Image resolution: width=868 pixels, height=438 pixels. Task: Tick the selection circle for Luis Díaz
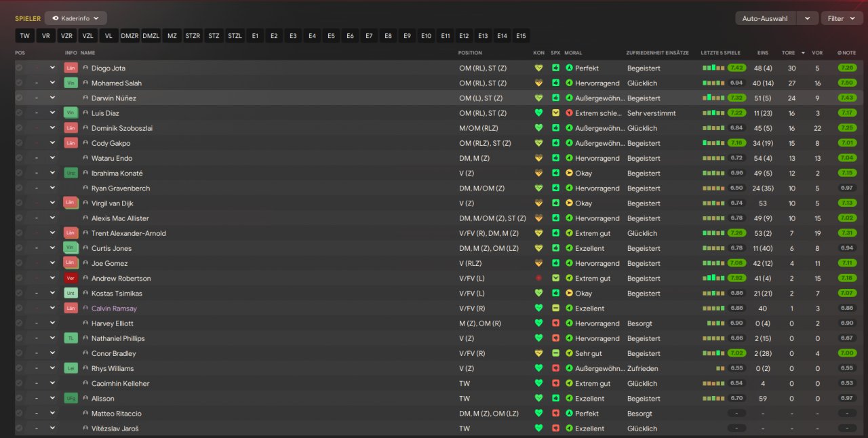tap(19, 113)
